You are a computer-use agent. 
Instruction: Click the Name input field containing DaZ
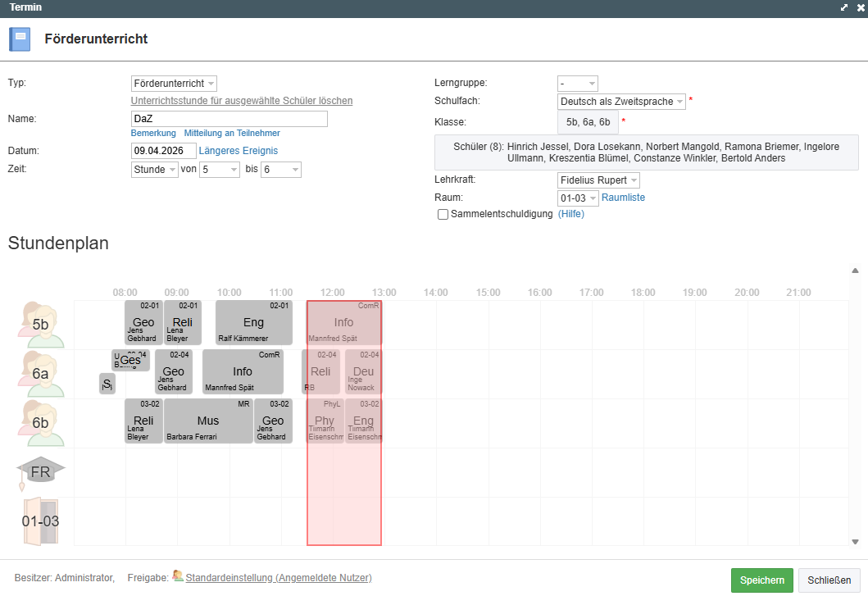pos(229,119)
